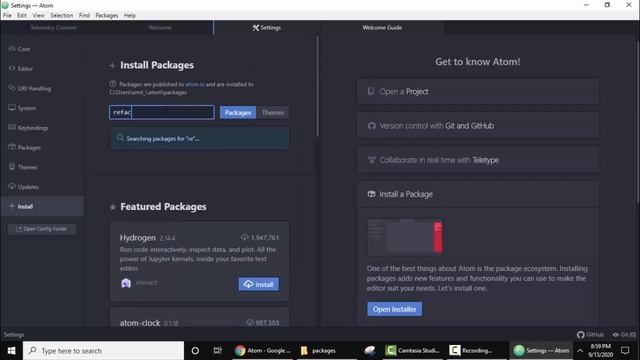Open the Hydrogen package title
The image size is (640, 360).
tap(138, 238)
